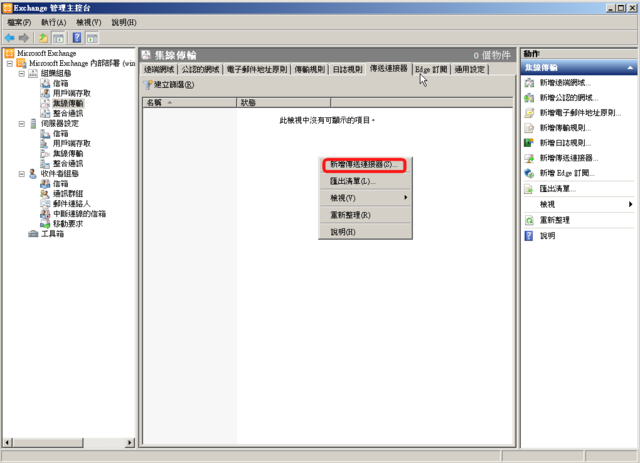Collapse the 組織組態 tree node
Image resolution: width=640 pixels, height=463 pixels.
(x=22, y=73)
